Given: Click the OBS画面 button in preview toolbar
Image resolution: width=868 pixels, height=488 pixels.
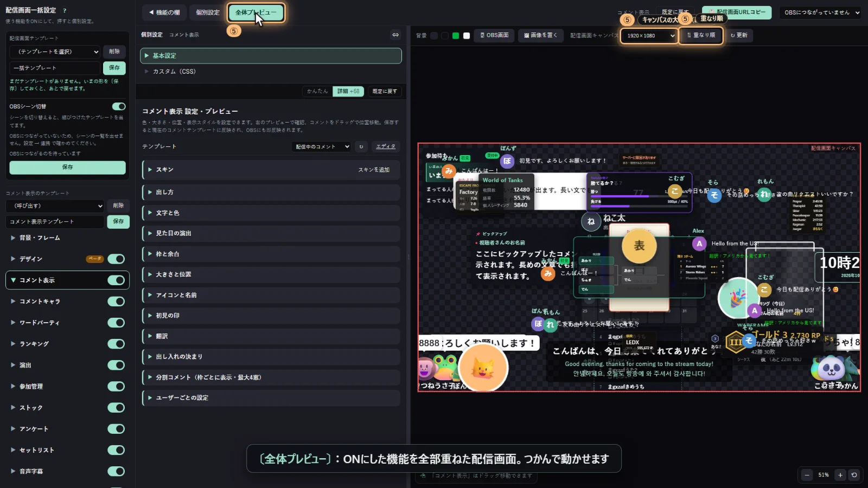Looking at the screenshot, I should (x=495, y=35).
